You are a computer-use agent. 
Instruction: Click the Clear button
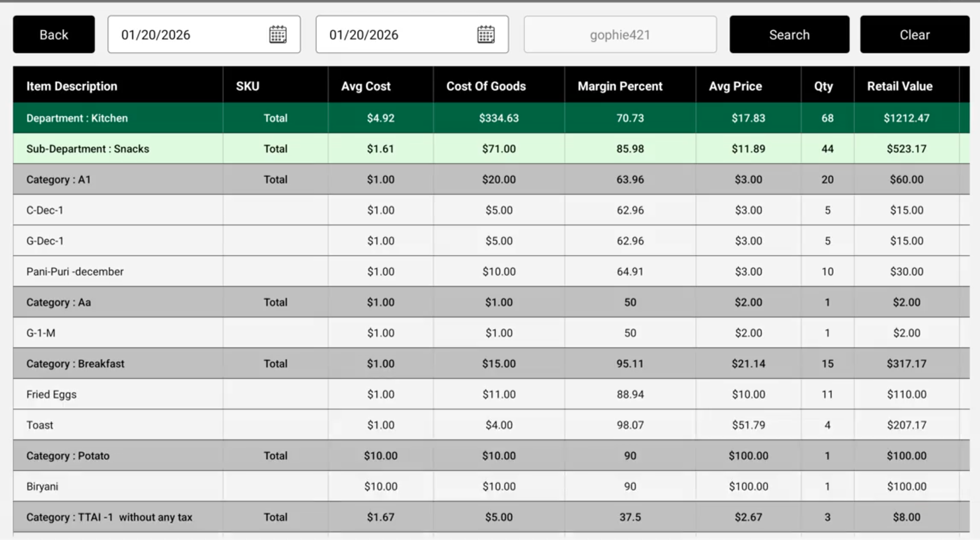pyautogui.click(x=914, y=35)
